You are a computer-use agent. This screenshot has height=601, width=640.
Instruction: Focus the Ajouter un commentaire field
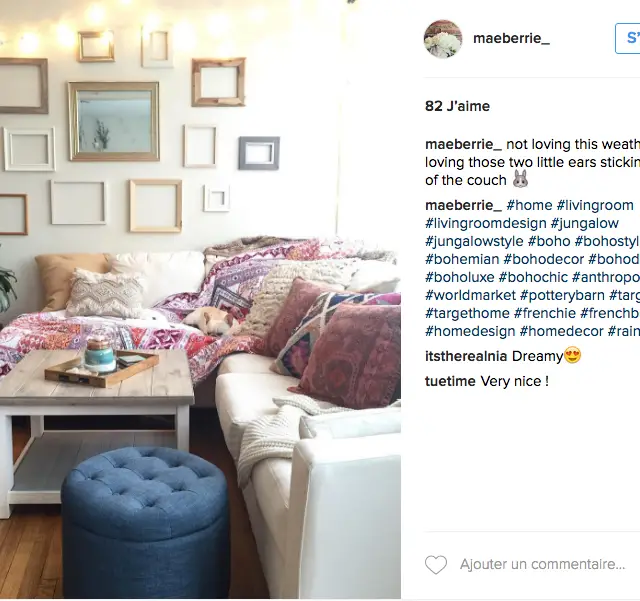(542, 564)
